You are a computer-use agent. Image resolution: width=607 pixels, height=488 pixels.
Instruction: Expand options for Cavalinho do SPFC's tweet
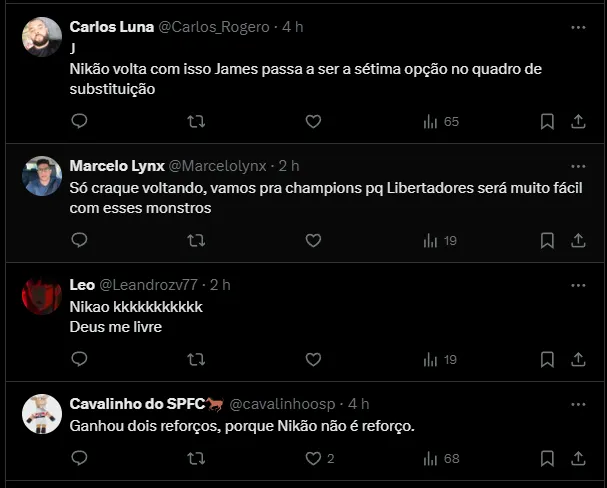(578, 404)
